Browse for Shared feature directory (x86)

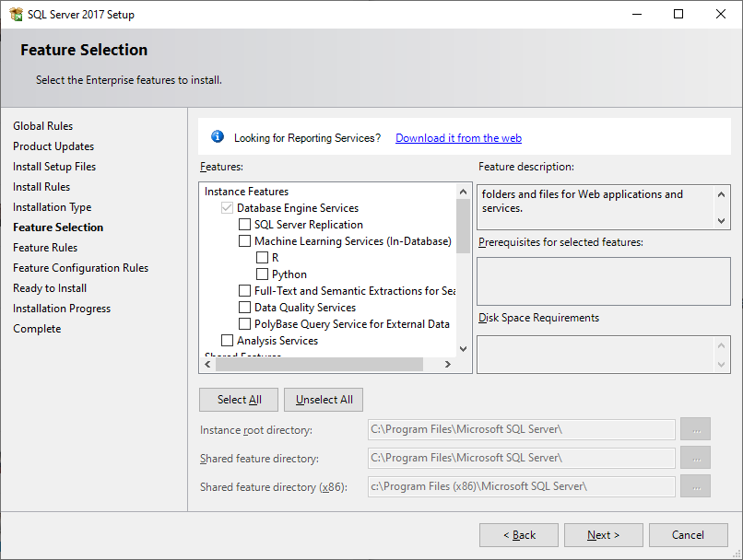(696, 486)
